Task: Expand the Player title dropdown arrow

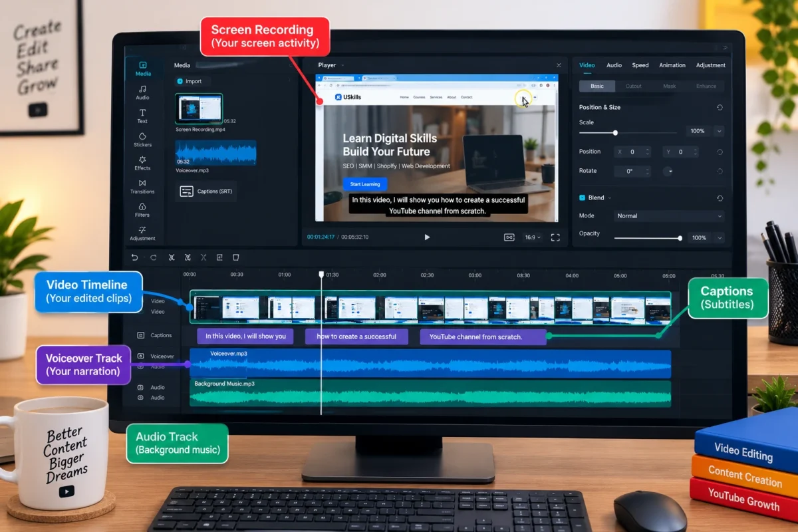Action: pyautogui.click(x=342, y=65)
